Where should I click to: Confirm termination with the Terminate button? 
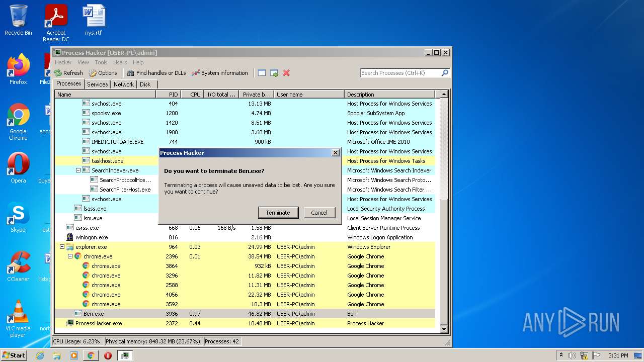click(278, 213)
